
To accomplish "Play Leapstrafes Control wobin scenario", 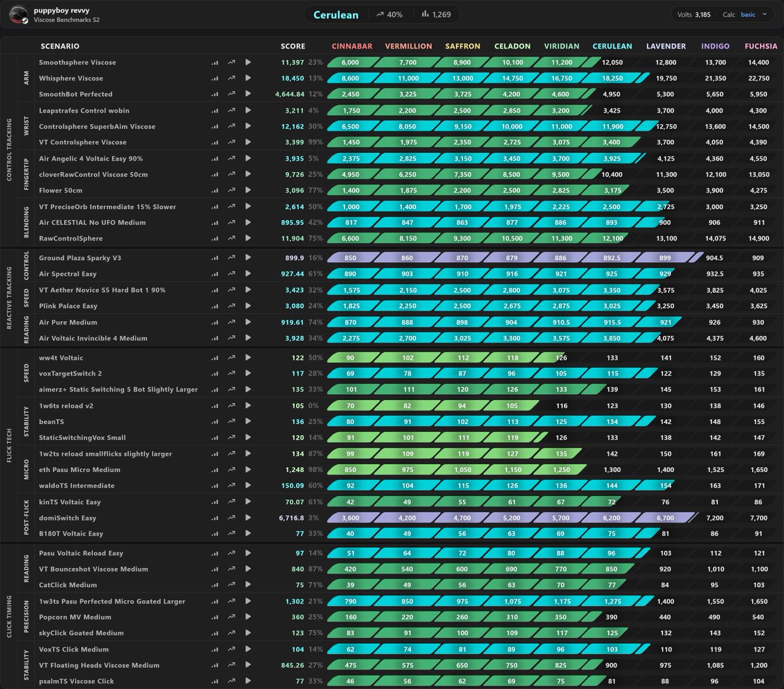I will pyautogui.click(x=248, y=110).
